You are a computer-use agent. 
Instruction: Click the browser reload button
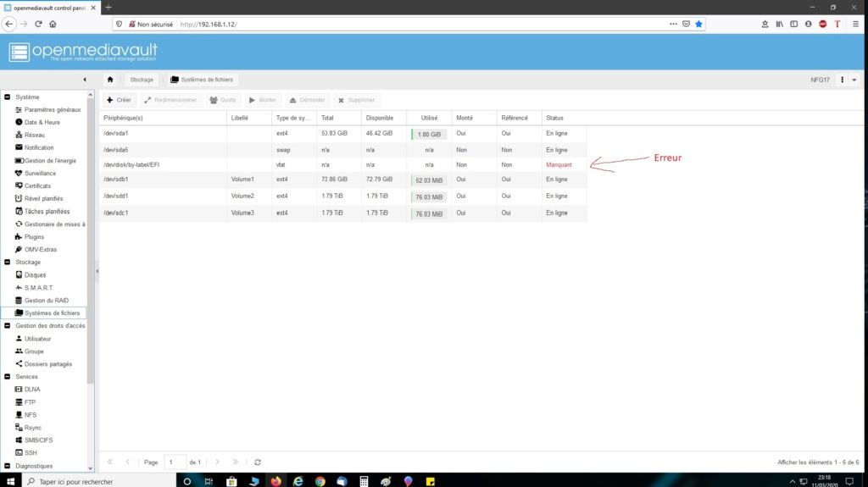click(38, 24)
